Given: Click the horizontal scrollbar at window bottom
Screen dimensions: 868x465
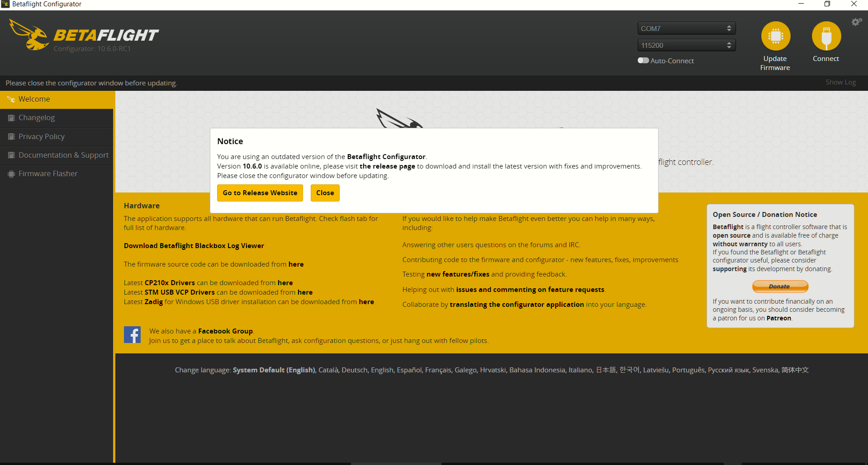Looking at the screenshot, I should pos(396,464).
